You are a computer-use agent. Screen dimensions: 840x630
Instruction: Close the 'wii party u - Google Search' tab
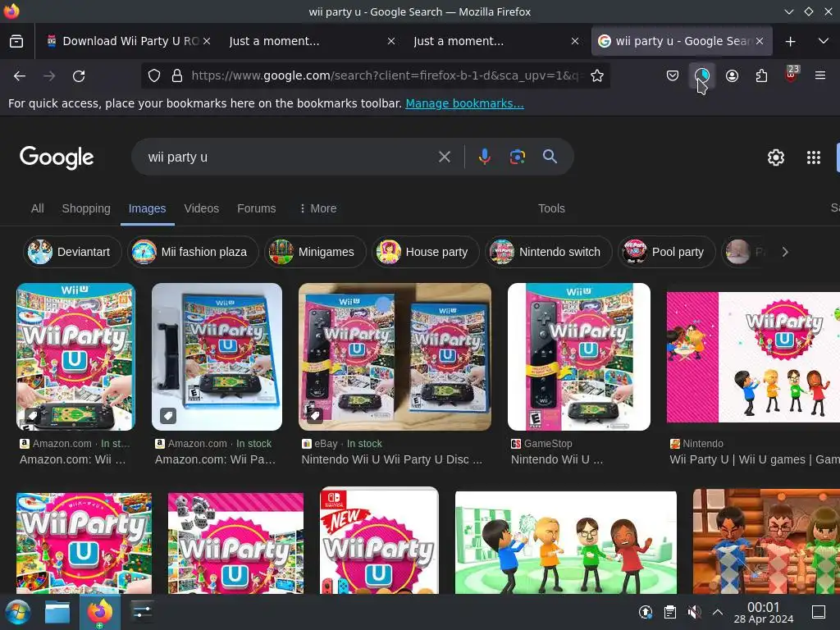(760, 41)
